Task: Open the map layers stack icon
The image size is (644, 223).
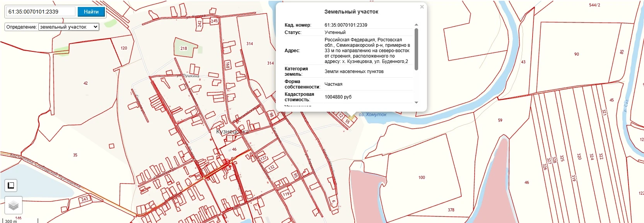Action: click(14, 205)
